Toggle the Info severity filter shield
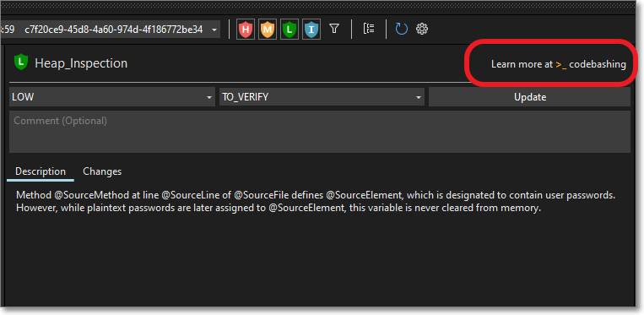The height and width of the screenshot is (315, 644). click(x=311, y=30)
